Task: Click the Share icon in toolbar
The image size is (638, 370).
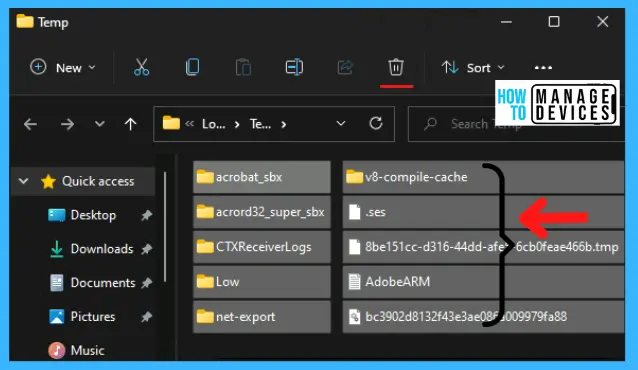Action: point(345,67)
